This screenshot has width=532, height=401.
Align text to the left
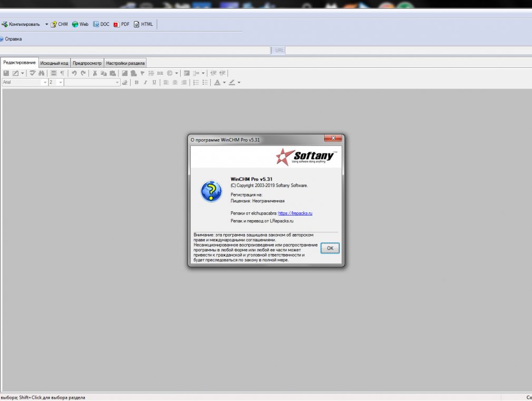[166, 82]
